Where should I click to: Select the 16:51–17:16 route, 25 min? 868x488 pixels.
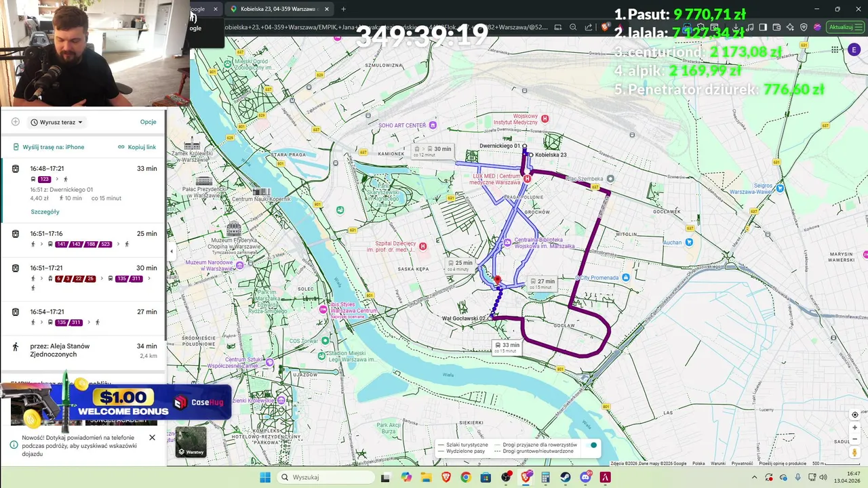83,239
